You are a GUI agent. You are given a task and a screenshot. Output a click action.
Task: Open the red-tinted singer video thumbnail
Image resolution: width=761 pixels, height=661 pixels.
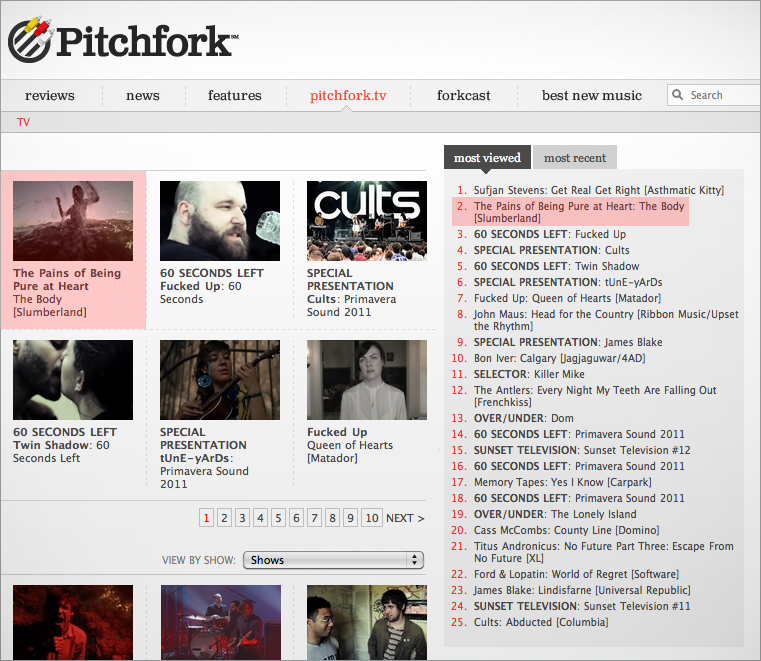click(73, 622)
